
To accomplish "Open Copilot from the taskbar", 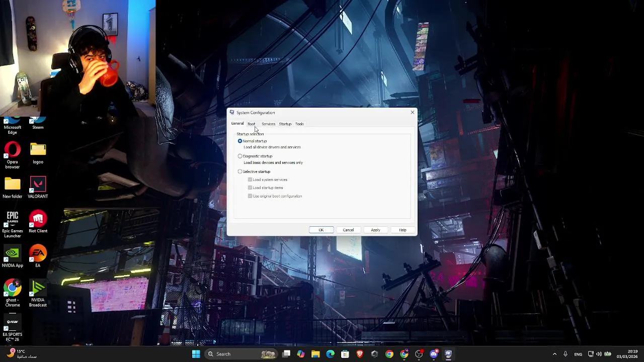I will coord(301,354).
